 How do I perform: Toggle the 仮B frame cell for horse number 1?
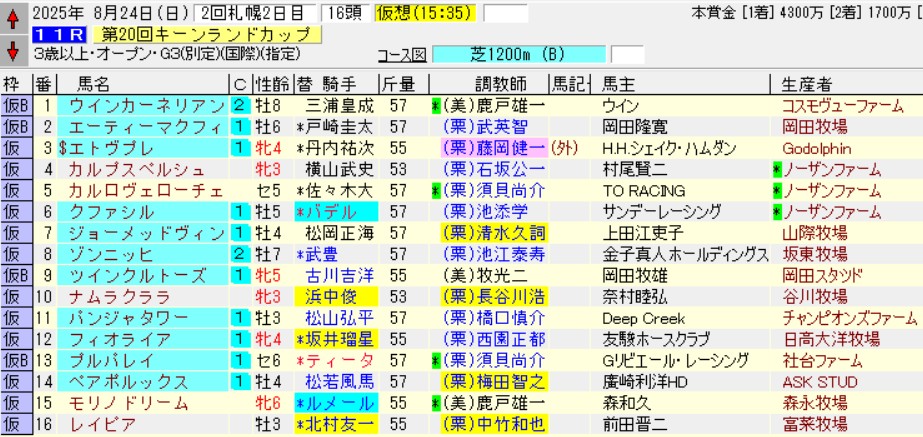(x=15, y=105)
